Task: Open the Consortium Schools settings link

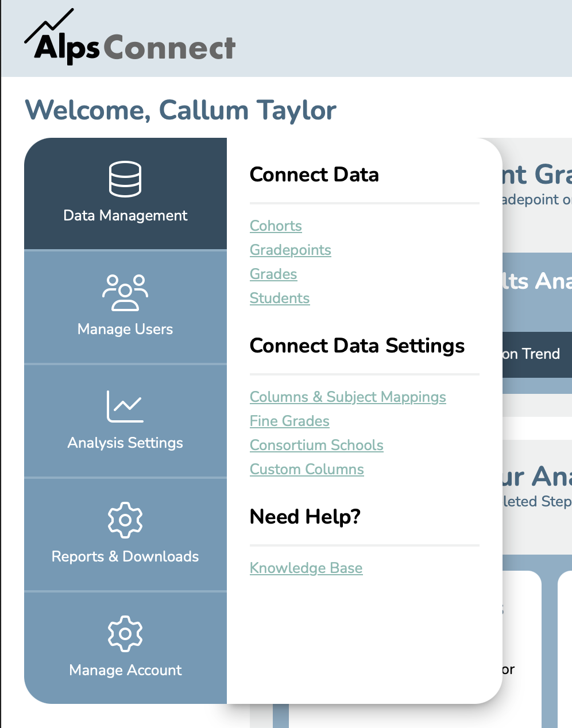Action: [x=316, y=445]
